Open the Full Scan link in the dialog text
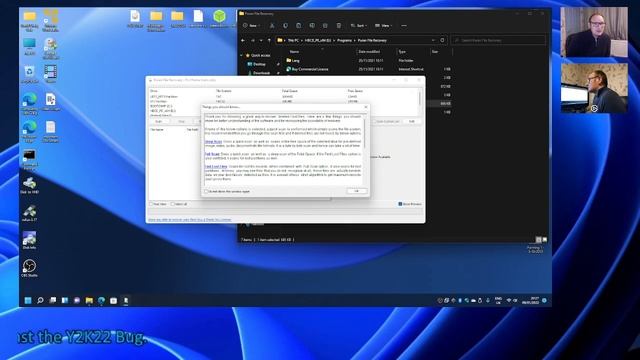 (x=212, y=154)
